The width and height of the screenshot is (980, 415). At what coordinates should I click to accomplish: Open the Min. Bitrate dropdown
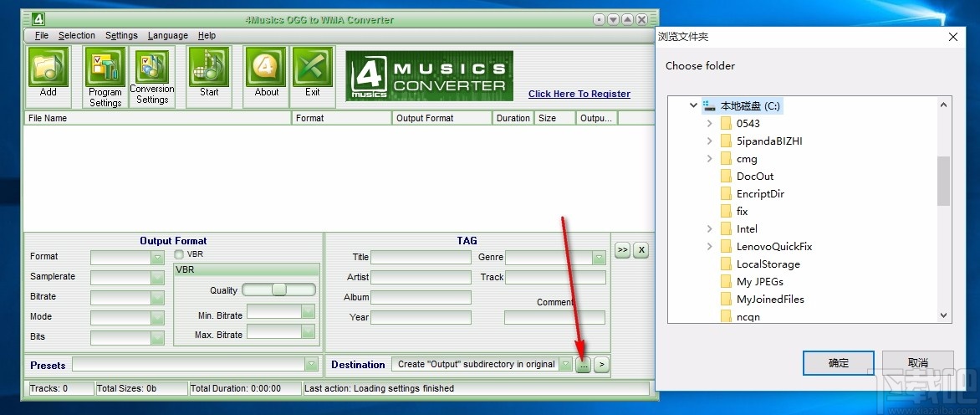pos(308,311)
